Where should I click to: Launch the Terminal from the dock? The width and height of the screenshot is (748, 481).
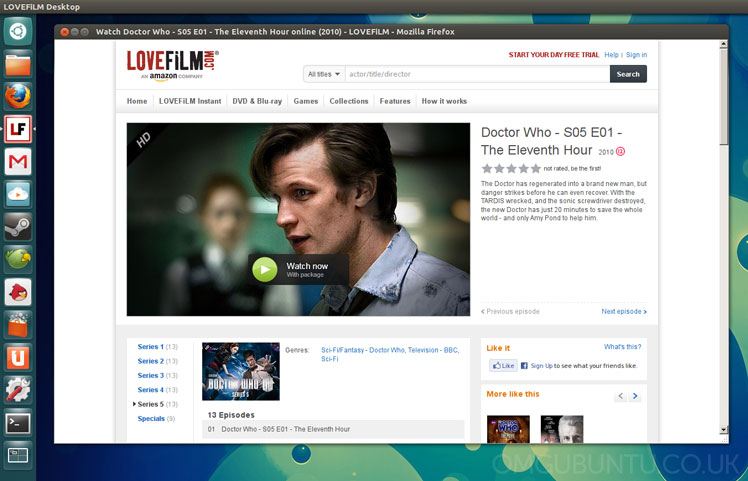click(x=18, y=423)
